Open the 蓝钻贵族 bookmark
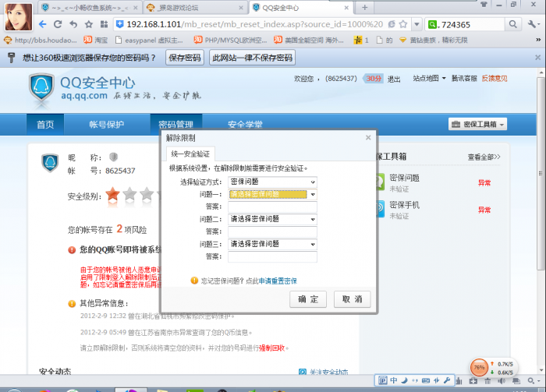The width and height of the screenshot is (546, 392). (433, 41)
